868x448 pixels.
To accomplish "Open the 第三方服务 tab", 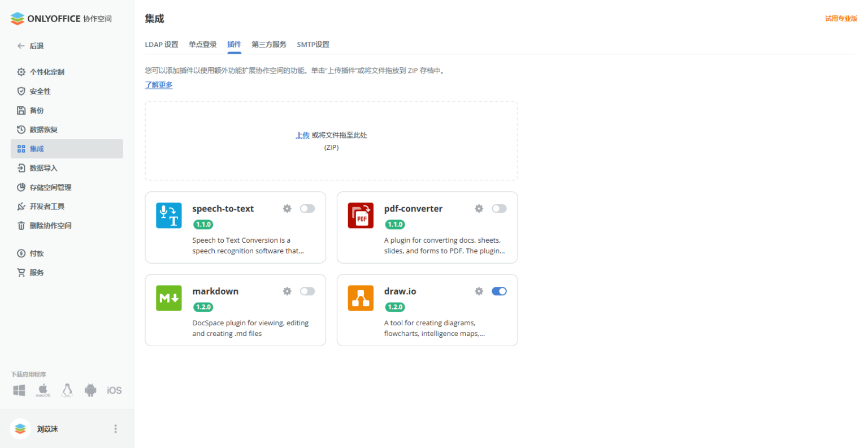I will 269,44.
